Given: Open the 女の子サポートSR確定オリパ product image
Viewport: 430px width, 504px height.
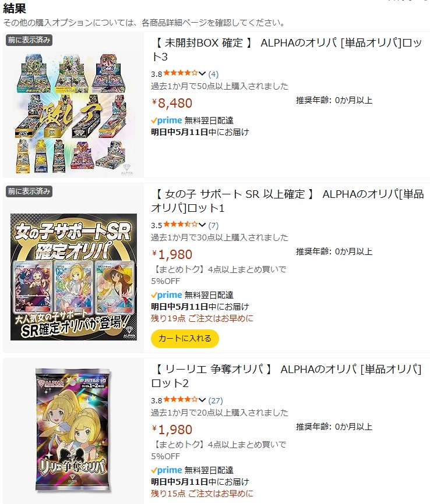Looking at the screenshot, I should (73, 277).
